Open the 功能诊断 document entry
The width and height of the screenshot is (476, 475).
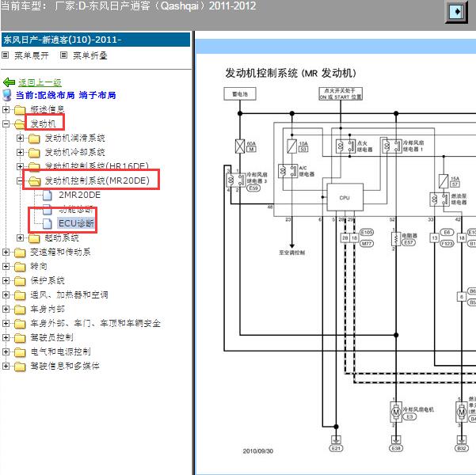coord(75,209)
